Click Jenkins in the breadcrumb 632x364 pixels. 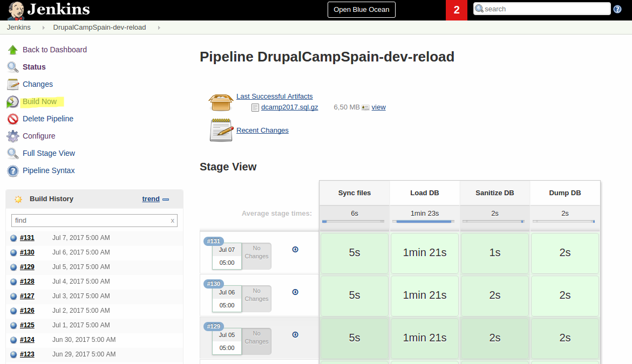(18, 28)
